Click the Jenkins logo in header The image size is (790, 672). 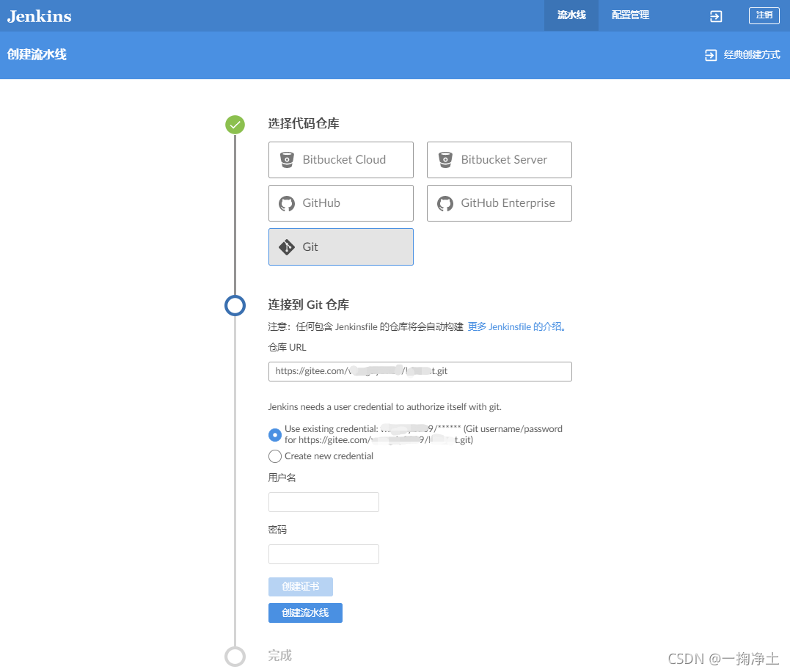40,16
